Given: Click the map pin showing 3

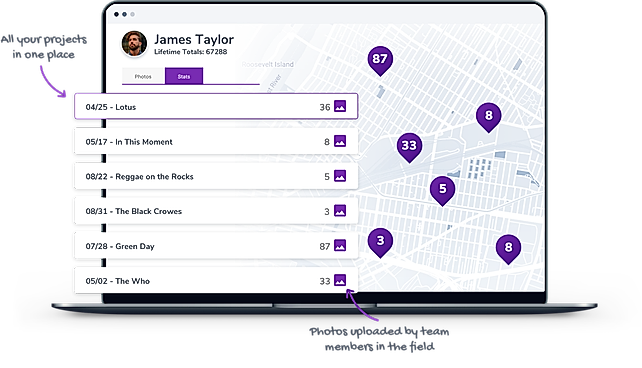Looking at the screenshot, I should coord(380,242).
